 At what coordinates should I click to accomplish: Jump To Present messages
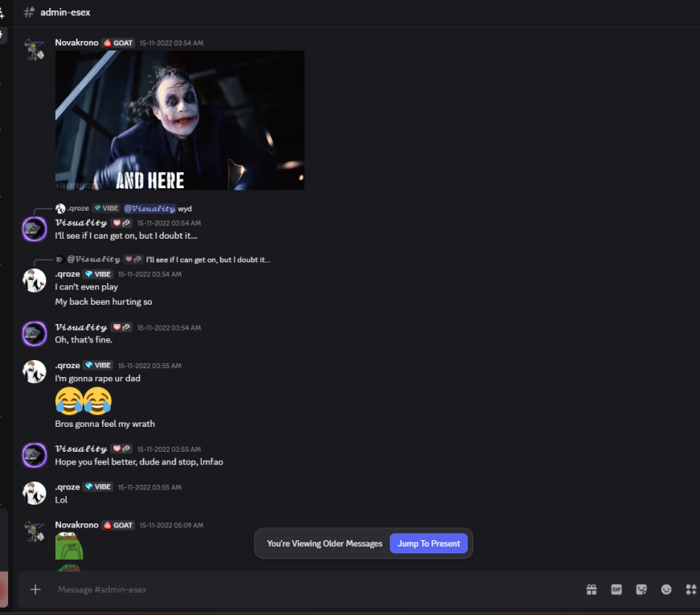tap(428, 543)
